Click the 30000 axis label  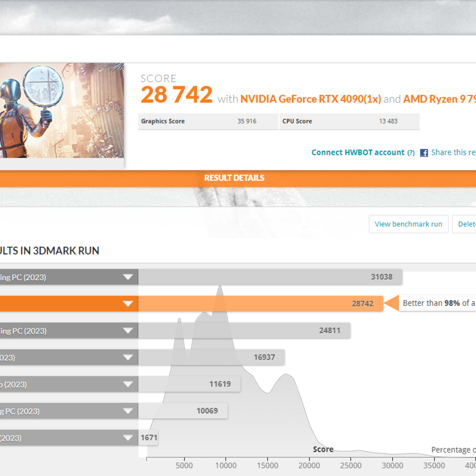[392, 466]
